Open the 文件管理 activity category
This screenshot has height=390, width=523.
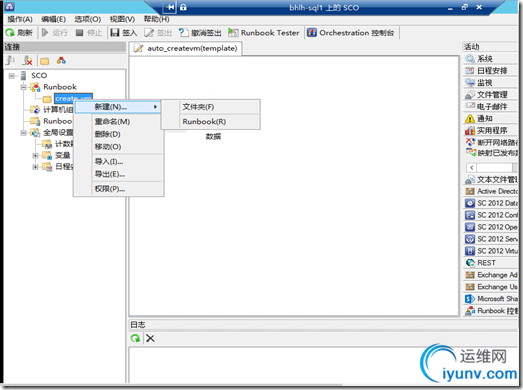pyautogui.click(x=491, y=95)
